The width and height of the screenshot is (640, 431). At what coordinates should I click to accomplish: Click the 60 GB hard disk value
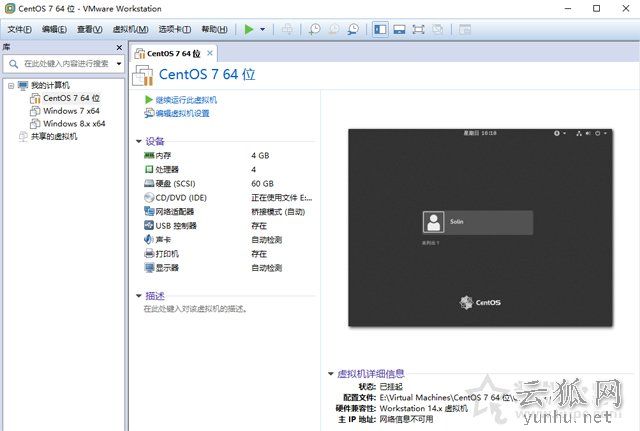[262, 184]
